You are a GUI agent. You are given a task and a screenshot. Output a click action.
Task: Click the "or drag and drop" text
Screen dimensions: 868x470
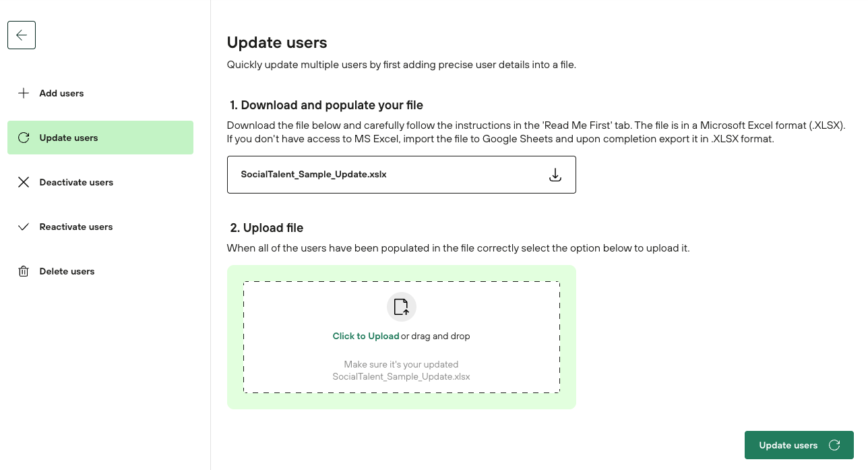[435, 336]
